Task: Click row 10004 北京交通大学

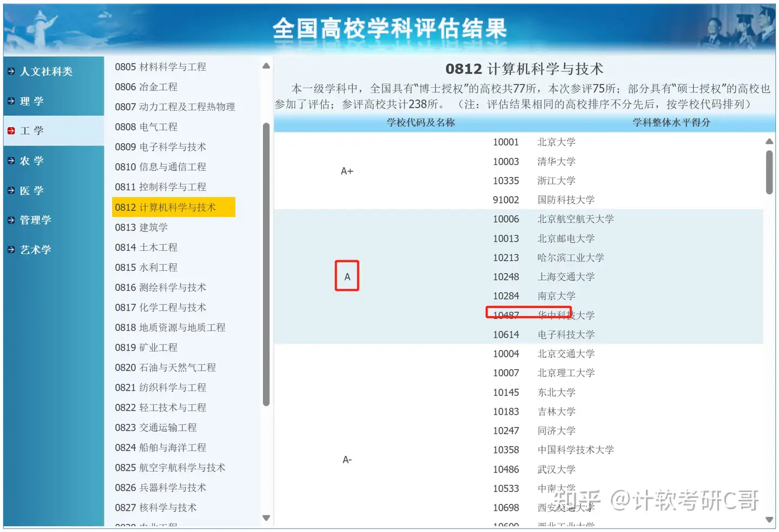Action: (544, 354)
